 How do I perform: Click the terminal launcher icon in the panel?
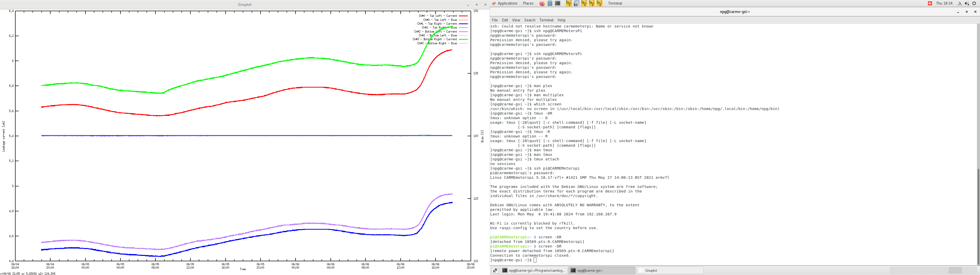point(558,3)
